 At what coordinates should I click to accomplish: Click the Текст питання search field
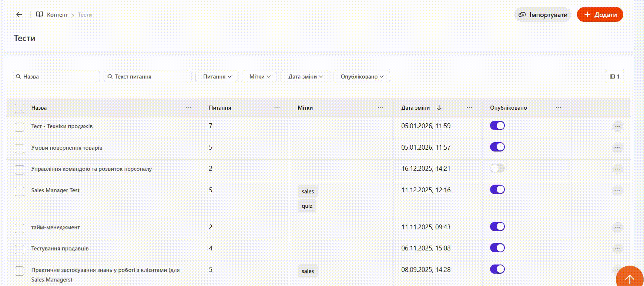pos(148,77)
